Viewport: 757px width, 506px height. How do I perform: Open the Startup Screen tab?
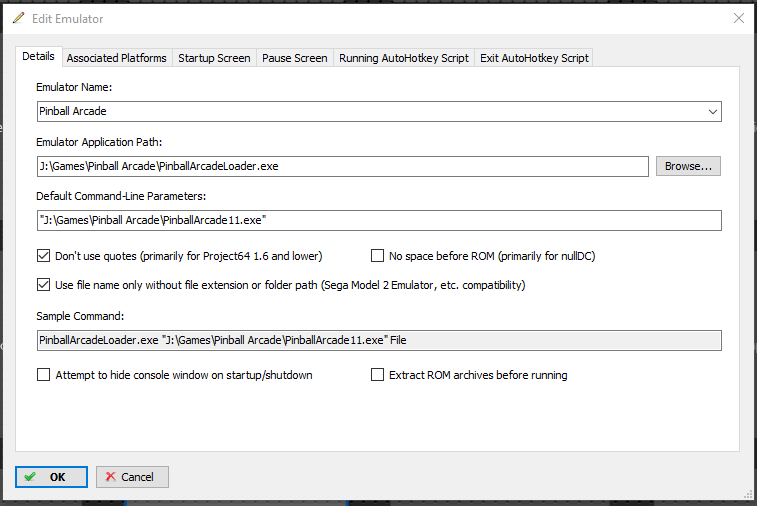(x=214, y=58)
